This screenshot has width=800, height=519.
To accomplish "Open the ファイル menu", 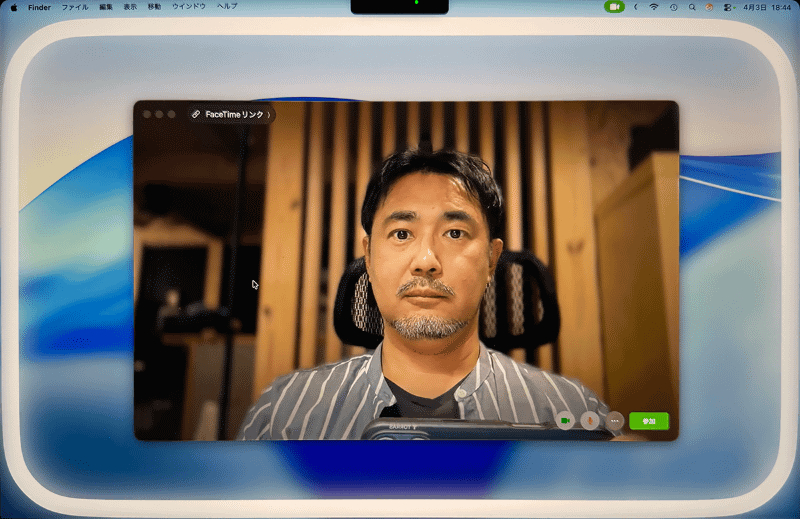I will [75, 7].
